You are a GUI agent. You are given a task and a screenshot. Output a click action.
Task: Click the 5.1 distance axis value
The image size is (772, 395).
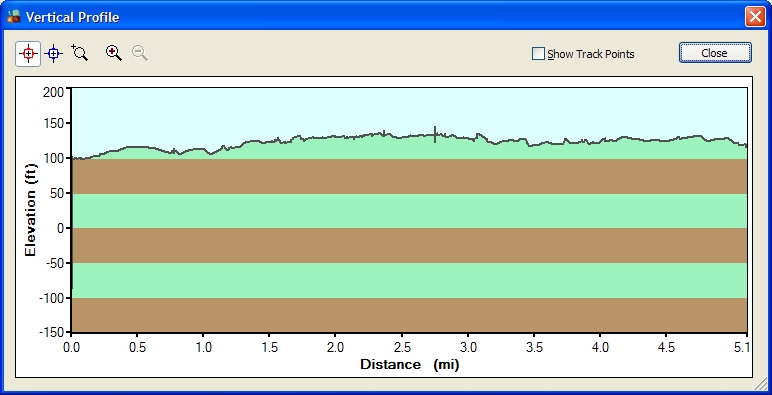pos(742,348)
